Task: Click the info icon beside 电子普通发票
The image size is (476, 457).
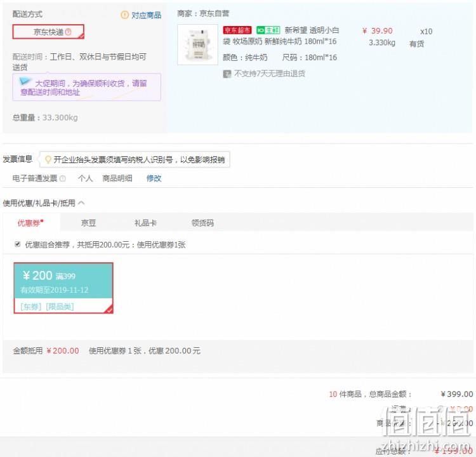Action: pos(63,178)
